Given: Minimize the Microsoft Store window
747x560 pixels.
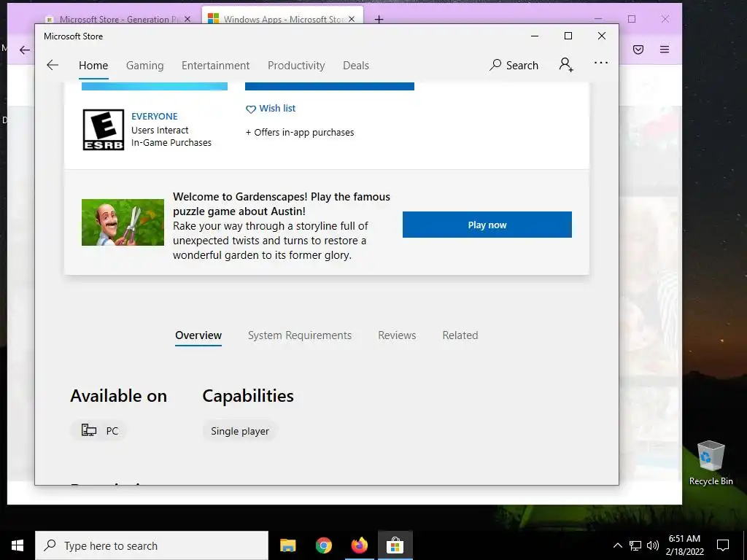Looking at the screenshot, I should 535,36.
